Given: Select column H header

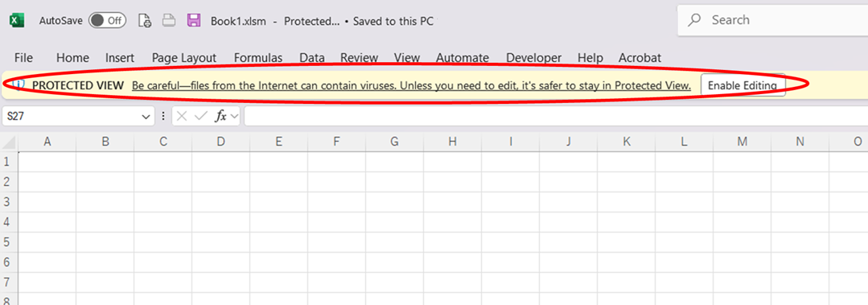Looking at the screenshot, I should [453, 142].
